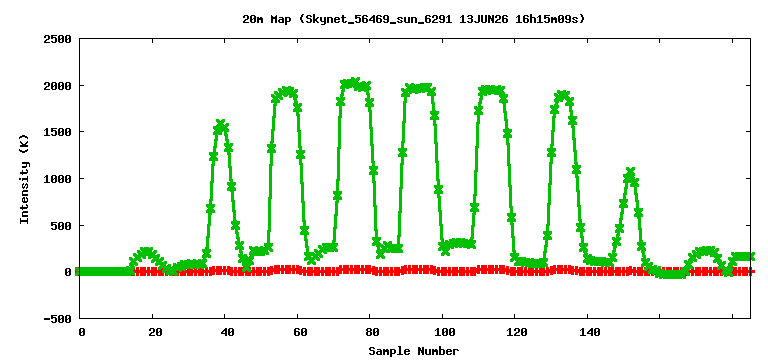Click the -500 y-axis tick label
Image resolution: width=768 pixels, height=360 pixels.
pos(58,319)
